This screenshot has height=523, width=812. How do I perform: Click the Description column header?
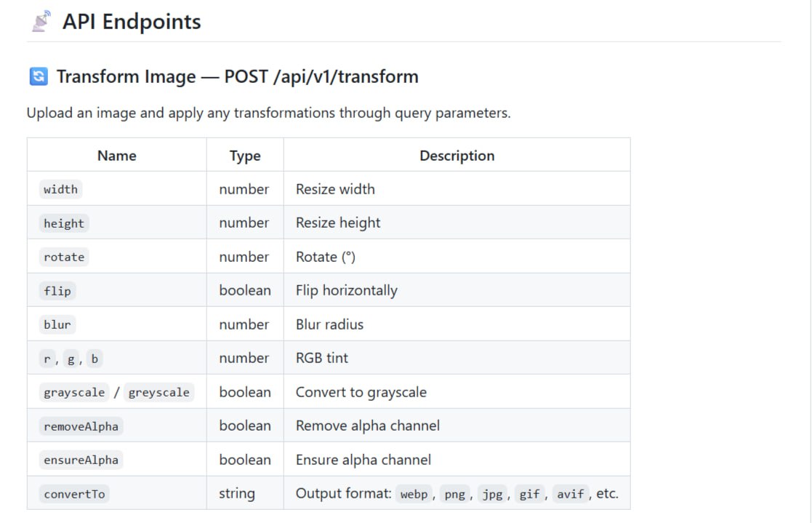coord(457,156)
